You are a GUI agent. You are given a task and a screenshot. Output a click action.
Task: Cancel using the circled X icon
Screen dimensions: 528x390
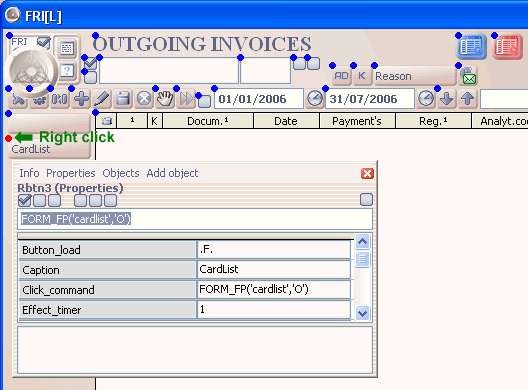point(144,99)
